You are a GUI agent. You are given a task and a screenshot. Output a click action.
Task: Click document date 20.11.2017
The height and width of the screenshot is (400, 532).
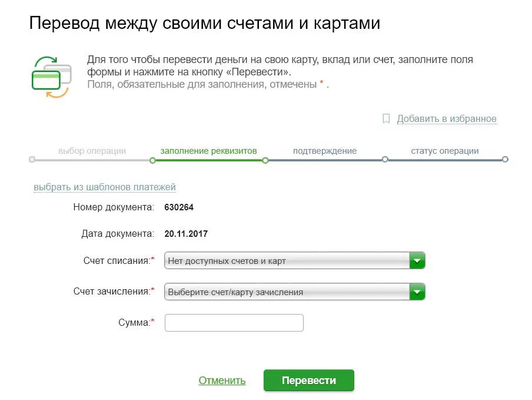tap(186, 234)
